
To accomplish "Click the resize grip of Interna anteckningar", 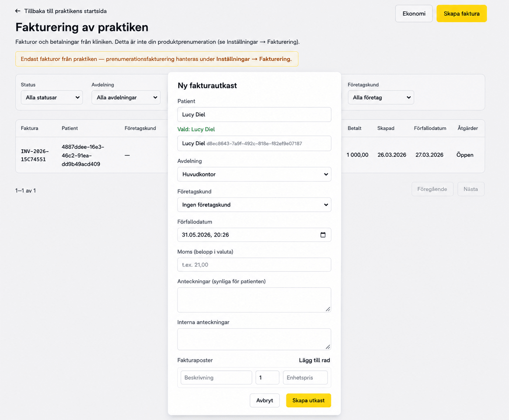I will (x=328, y=347).
